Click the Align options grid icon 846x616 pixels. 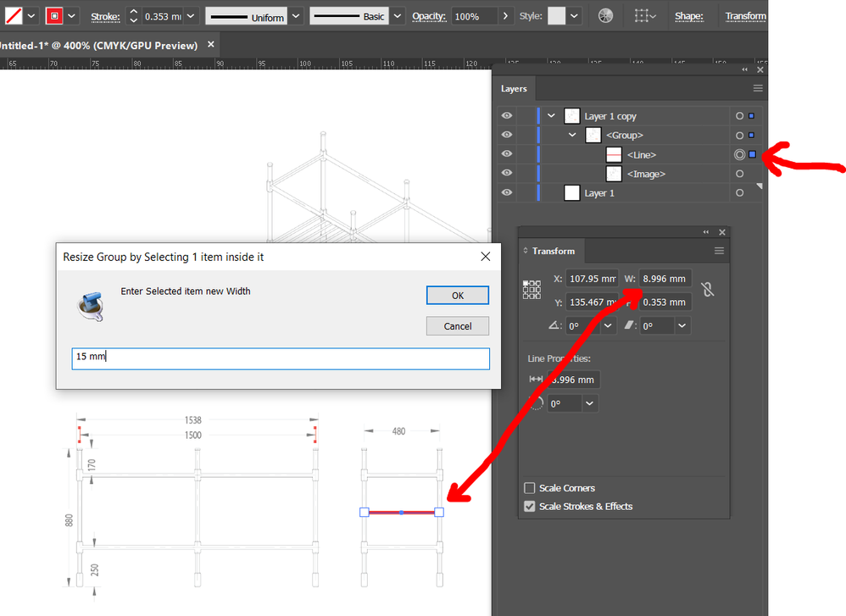point(643,16)
